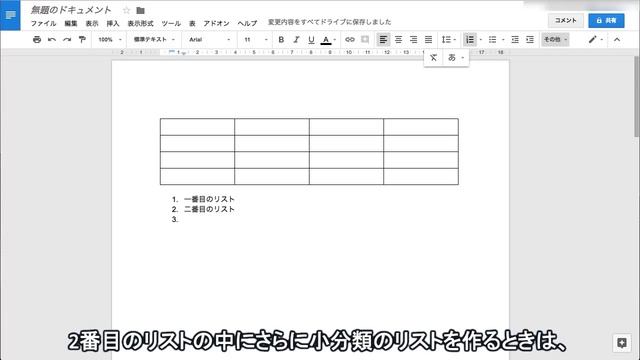This screenshot has width=640, height=360.
Task: Click the print icon
Action: click(x=37, y=40)
